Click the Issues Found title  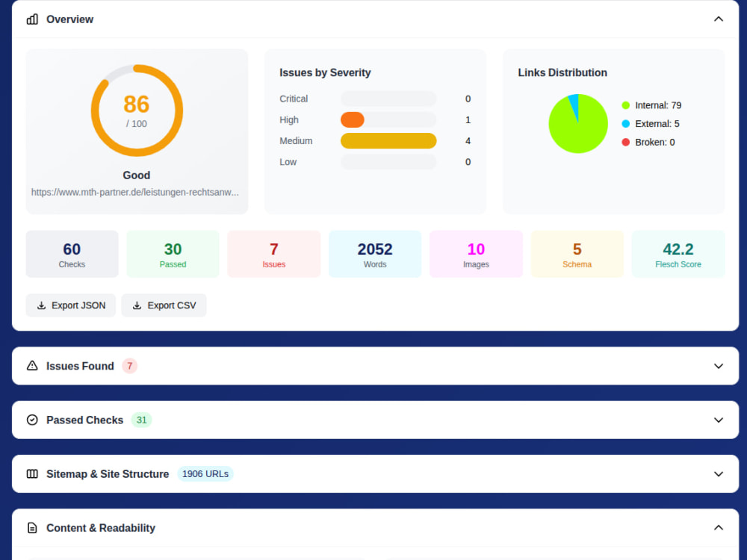point(80,366)
